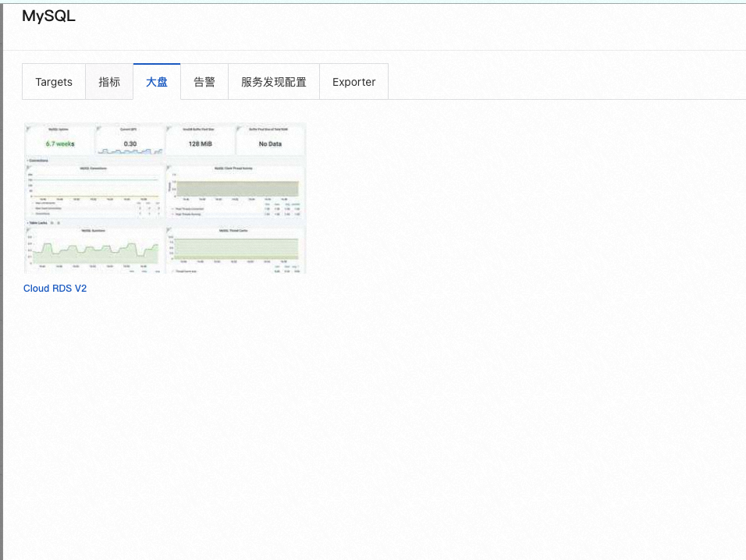Open the 指标 tab
Viewport: 746px width, 560px height.
109,82
